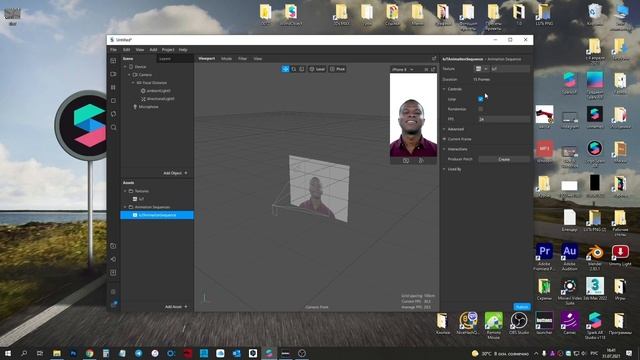Expand the Advanced section in inspector
640x360 pixels.
coord(444,129)
